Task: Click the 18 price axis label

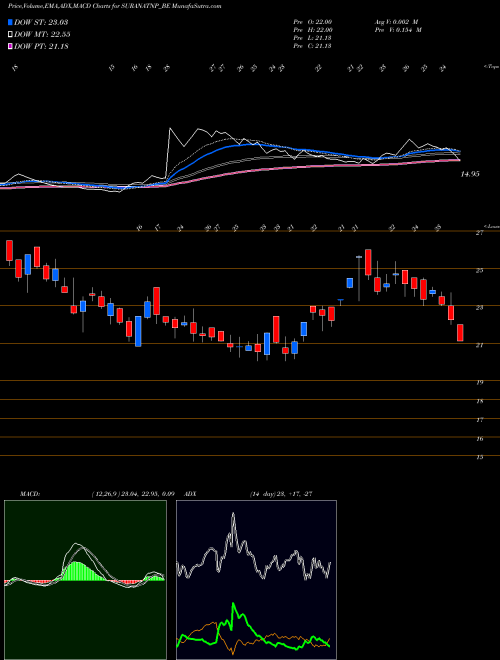Action: tap(479, 402)
